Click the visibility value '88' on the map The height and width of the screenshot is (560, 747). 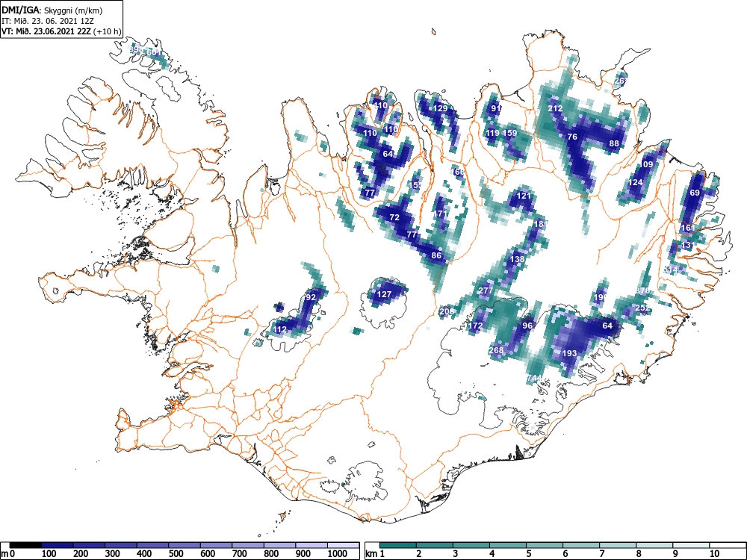pos(614,143)
